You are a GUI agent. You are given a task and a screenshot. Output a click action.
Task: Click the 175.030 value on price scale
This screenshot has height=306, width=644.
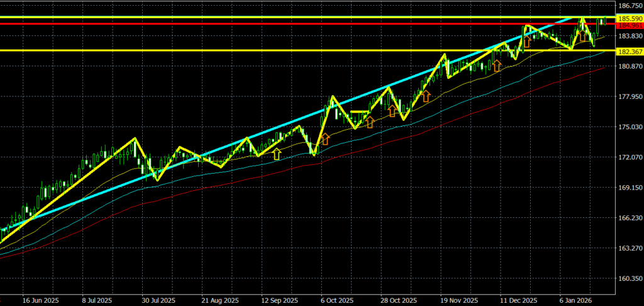pyautogui.click(x=630, y=127)
